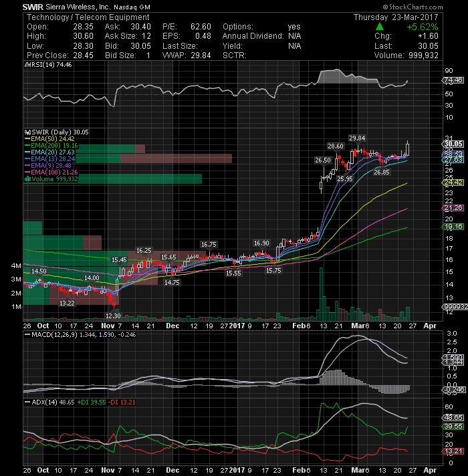Click the 74.46 RSI axis value tag
The width and height of the screenshot is (468, 476).
coord(453,80)
